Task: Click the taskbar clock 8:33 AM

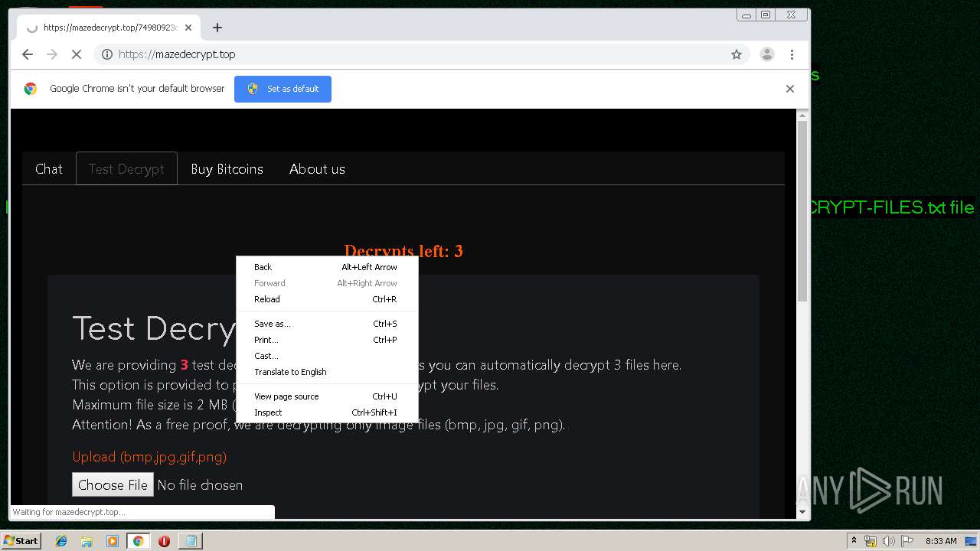Action: click(941, 541)
